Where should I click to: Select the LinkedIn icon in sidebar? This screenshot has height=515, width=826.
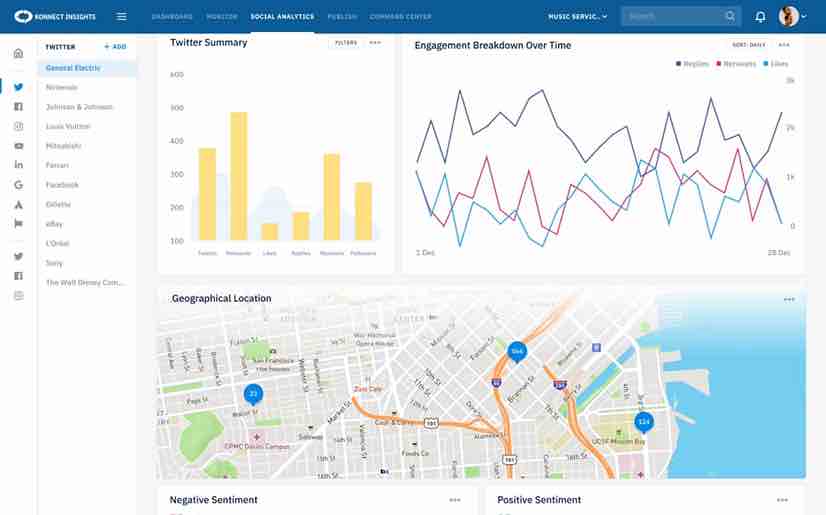[18, 165]
